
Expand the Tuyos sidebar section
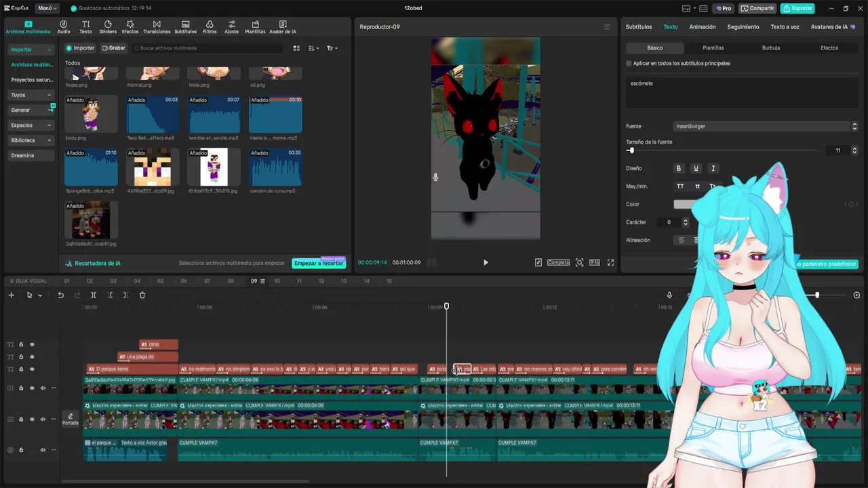31,95
